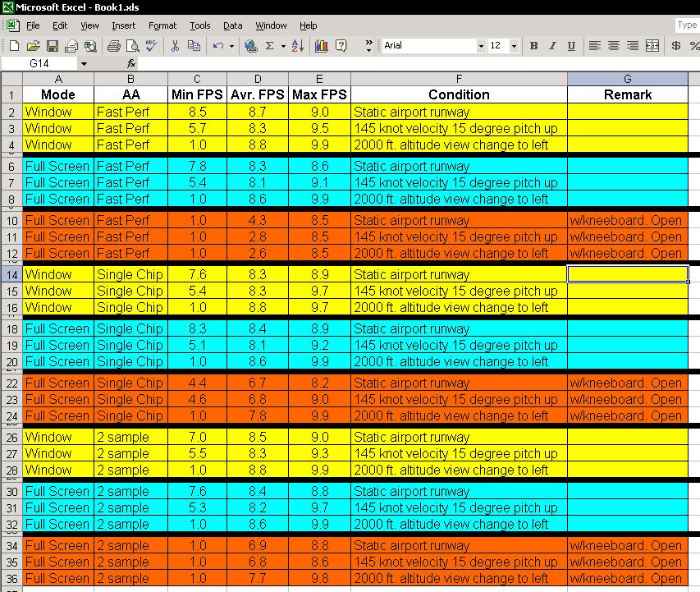Select the Remark header cell
The image size is (700, 592).
[627, 94]
